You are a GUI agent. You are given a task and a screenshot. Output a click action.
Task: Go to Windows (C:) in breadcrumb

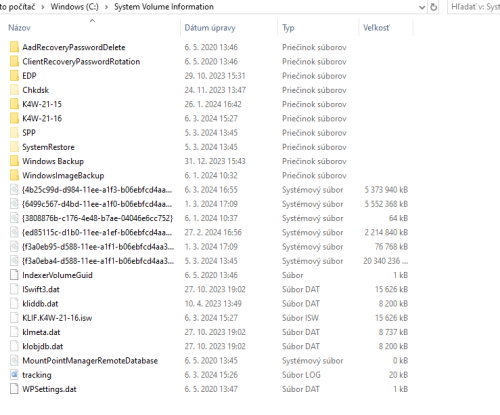[74, 7]
